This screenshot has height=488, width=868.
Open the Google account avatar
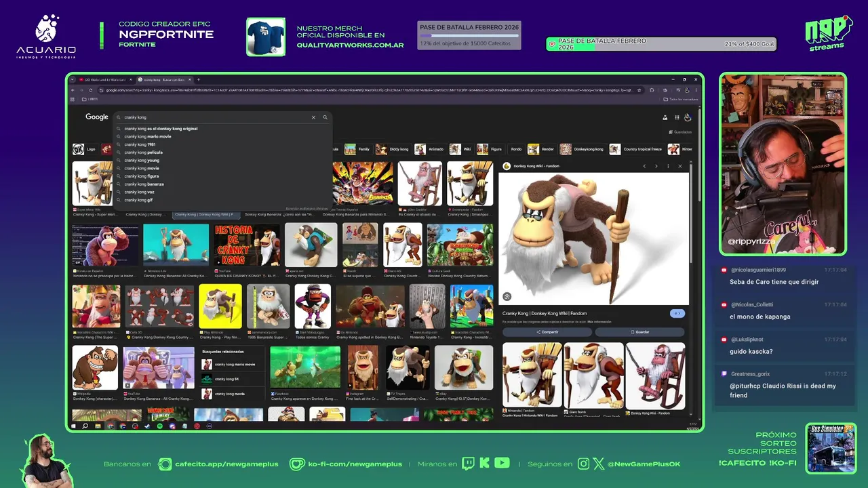pyautogui.click(x=687, y=117)
